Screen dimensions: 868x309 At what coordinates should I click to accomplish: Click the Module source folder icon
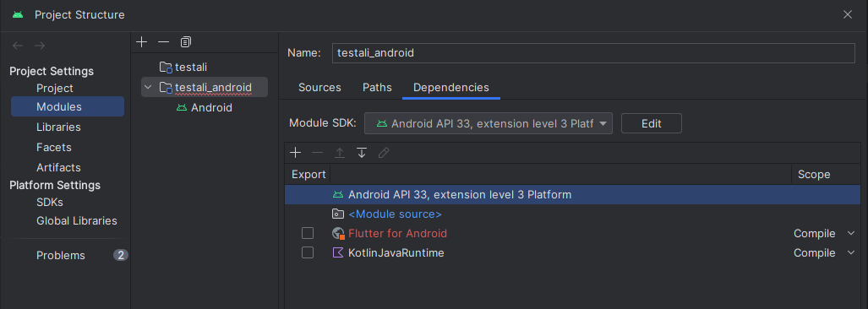[338, 214]
